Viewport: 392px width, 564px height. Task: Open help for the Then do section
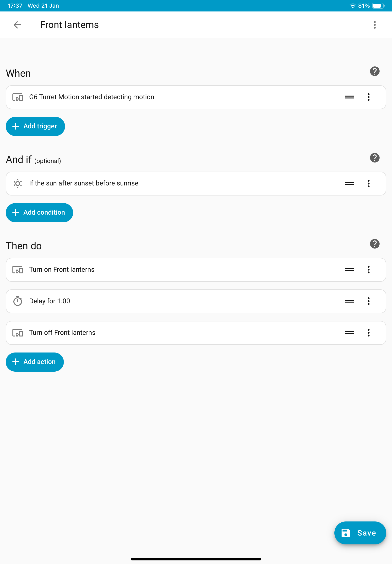point(375,244)
